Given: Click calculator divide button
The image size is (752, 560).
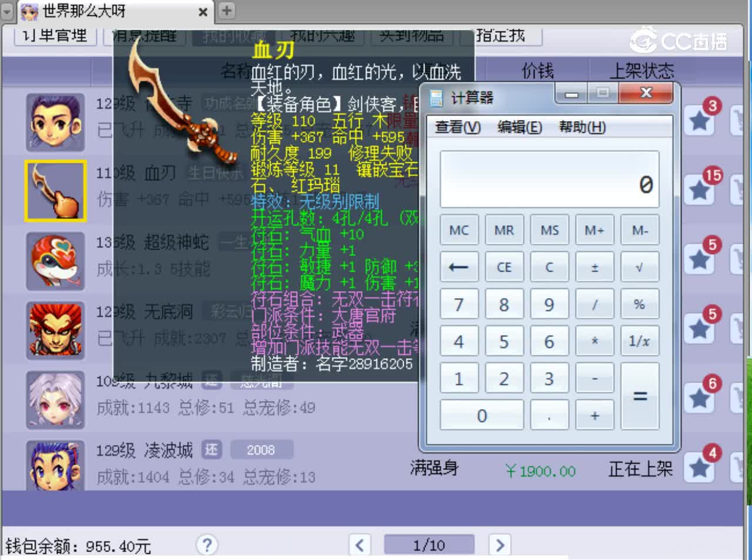Looking at the screenshot, I should (x=595, y=305).
